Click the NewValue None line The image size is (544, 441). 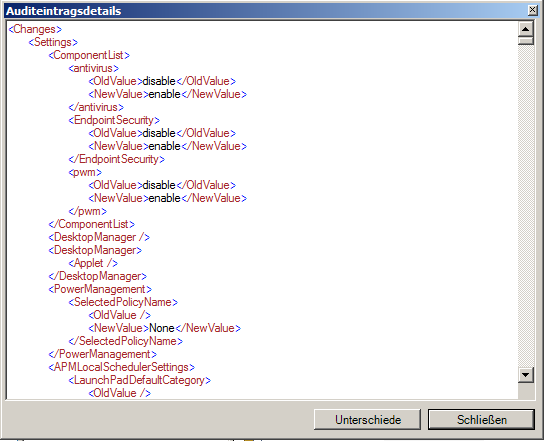point(164,328)
